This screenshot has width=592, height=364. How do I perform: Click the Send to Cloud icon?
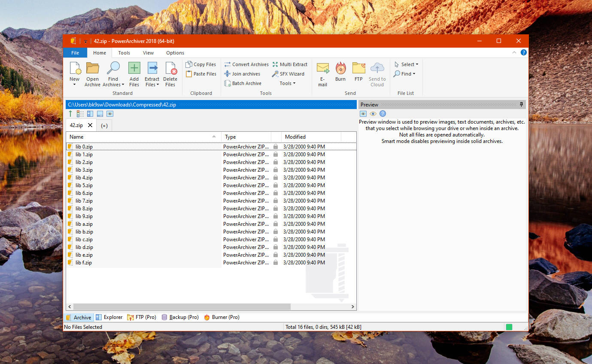click(x=377, y=68)
